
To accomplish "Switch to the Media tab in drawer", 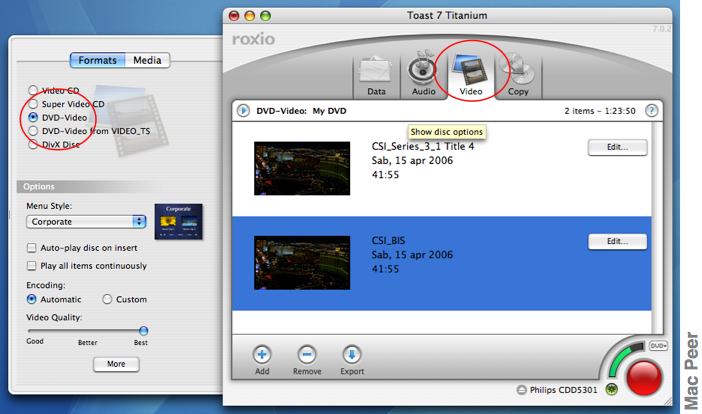I will point(147,60).
